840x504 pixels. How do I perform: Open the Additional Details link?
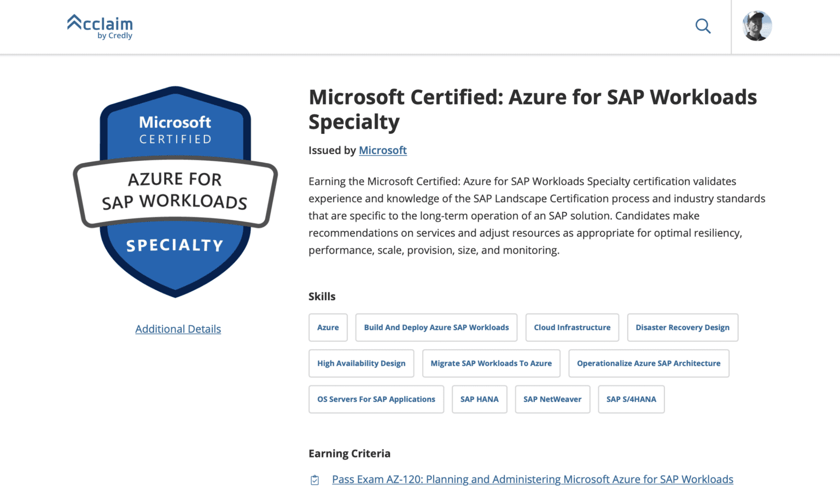pyautogui.click(x=178, y=329)
